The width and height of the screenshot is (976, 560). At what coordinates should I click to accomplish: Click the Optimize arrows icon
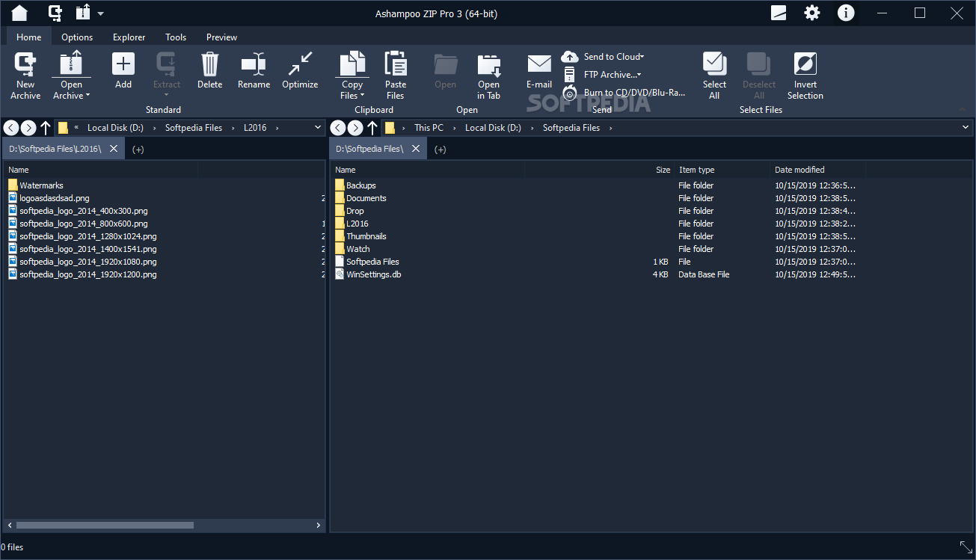tap(300, 64)
